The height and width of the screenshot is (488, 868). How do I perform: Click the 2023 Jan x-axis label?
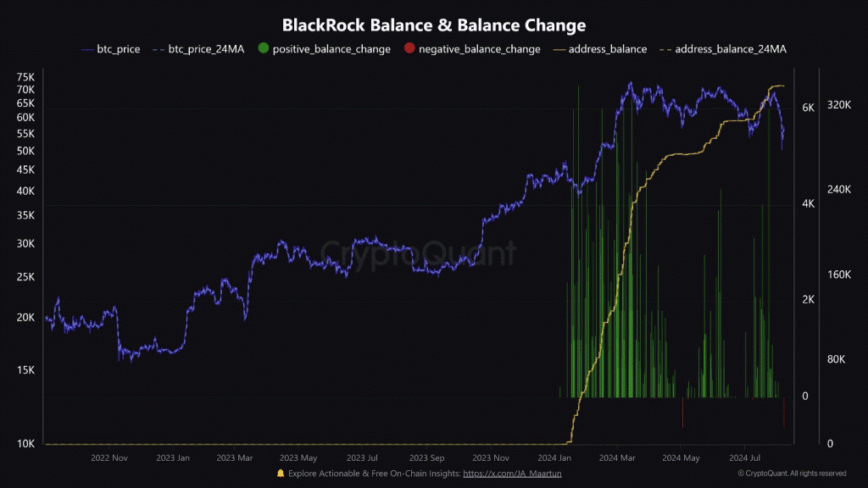point(172,457)
